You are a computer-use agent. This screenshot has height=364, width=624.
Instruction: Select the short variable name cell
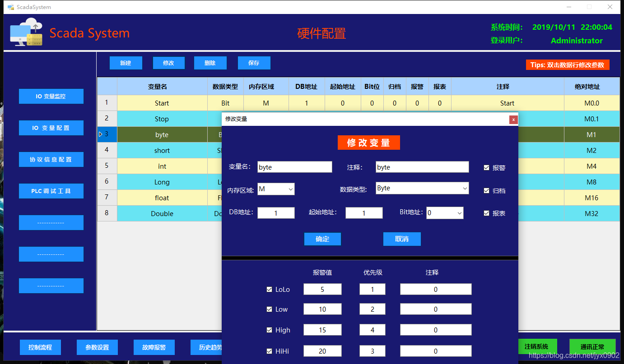click(x=162, y=150)
